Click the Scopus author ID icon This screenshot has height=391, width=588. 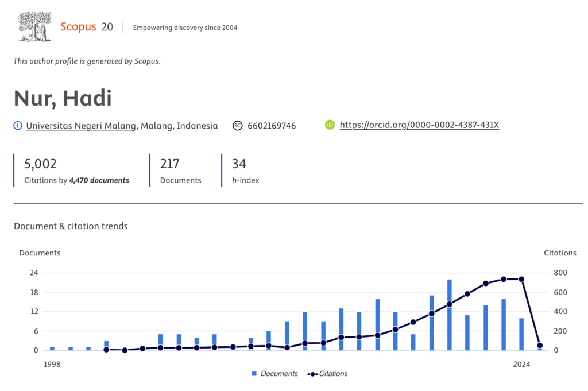238,126
